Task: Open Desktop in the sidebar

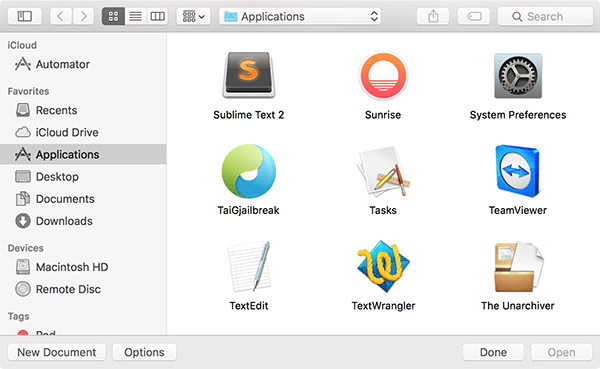Action: (x=83, y=177)
